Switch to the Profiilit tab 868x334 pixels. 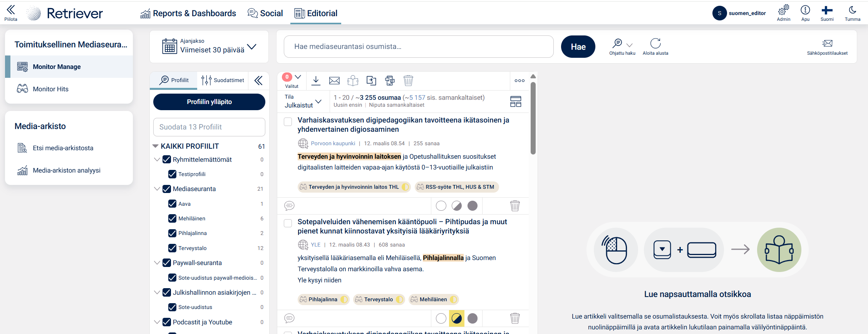point(174,80)
